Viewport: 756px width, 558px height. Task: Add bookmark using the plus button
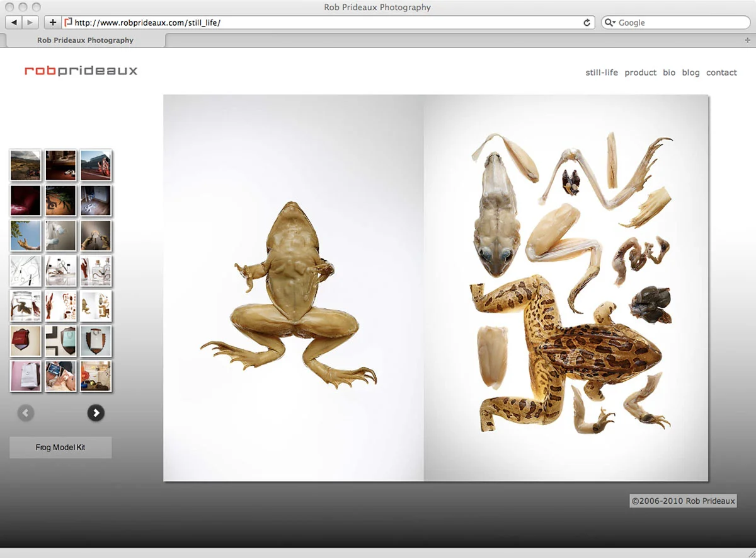[x=52, y=22]
